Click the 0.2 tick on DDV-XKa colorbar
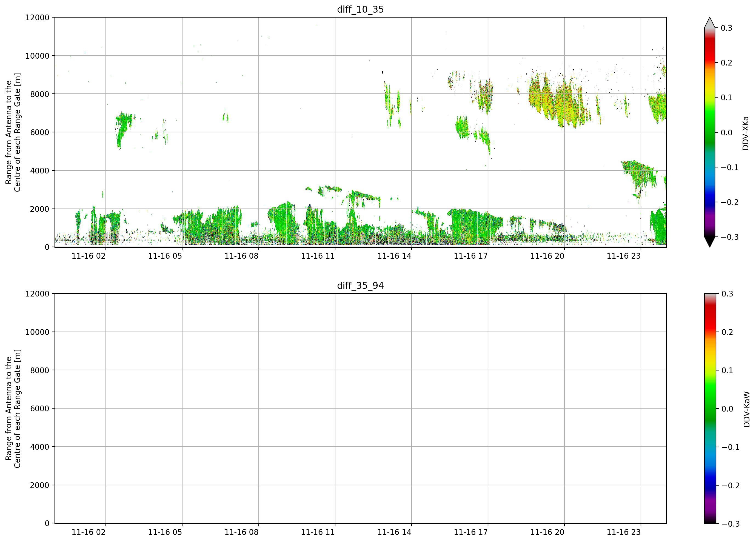756x542 pixels. pos(727,63)
